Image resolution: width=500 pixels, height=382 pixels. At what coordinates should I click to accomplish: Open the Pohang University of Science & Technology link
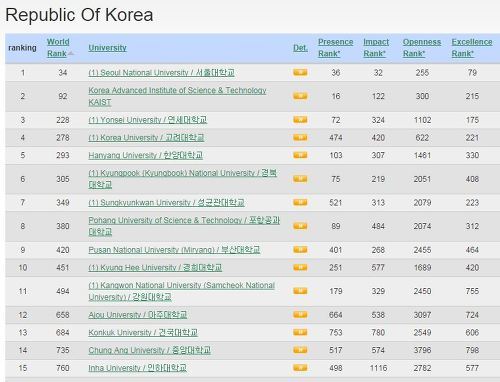(184, 226)
